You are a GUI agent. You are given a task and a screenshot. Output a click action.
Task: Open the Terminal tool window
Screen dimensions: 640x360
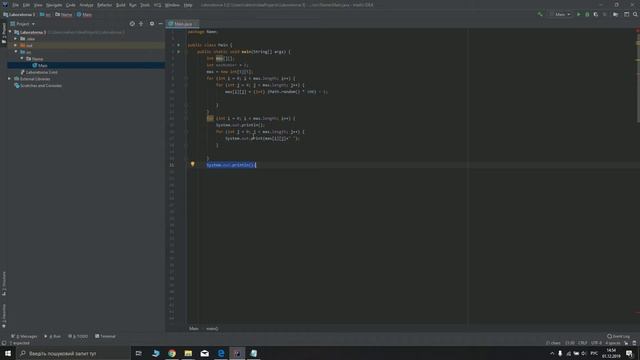pos(105,336)
